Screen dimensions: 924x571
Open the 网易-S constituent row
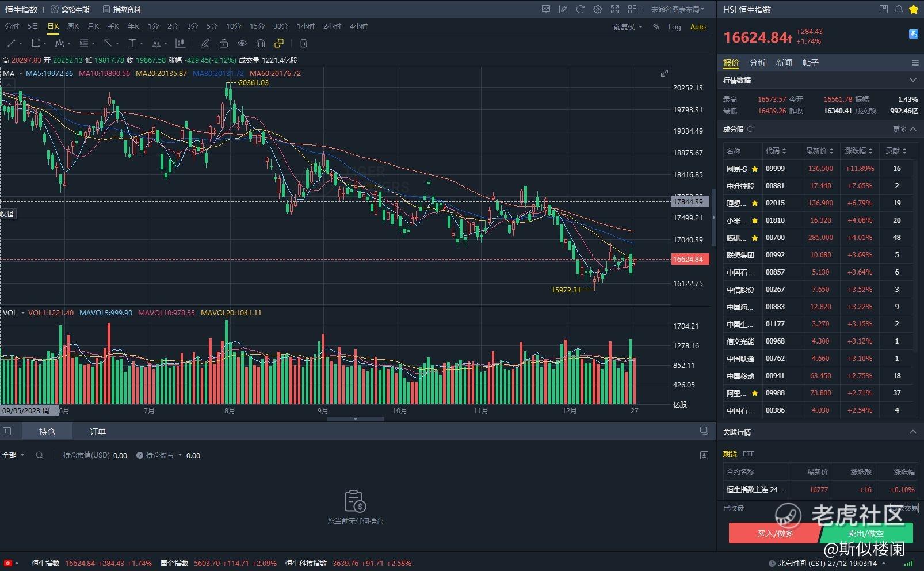[x=818, y=169]
